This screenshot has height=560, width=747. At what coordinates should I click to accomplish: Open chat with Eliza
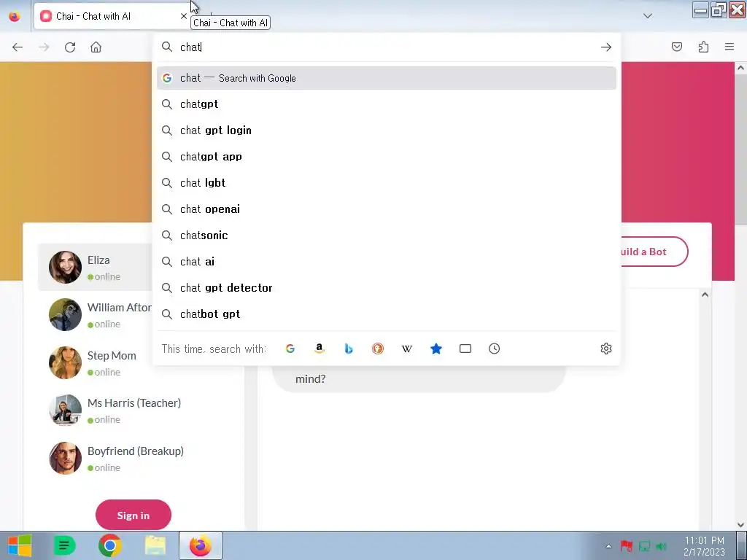pos(96,267)
